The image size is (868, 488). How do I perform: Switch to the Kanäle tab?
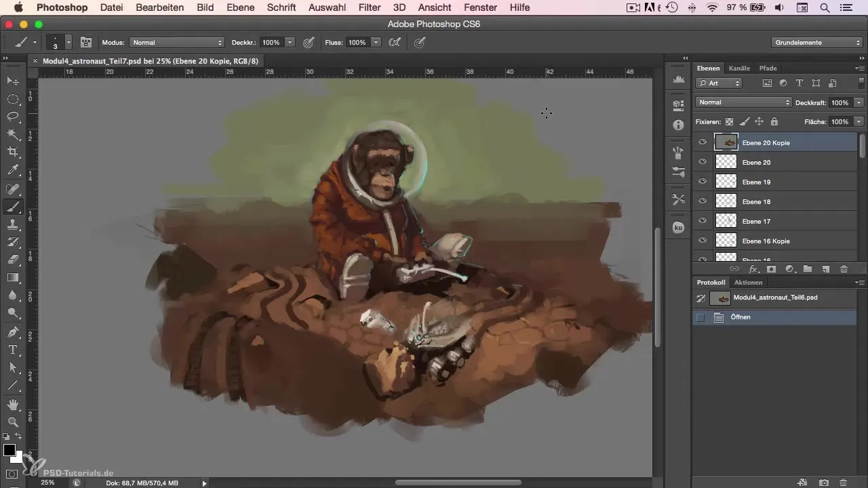(x=738, y=68)
